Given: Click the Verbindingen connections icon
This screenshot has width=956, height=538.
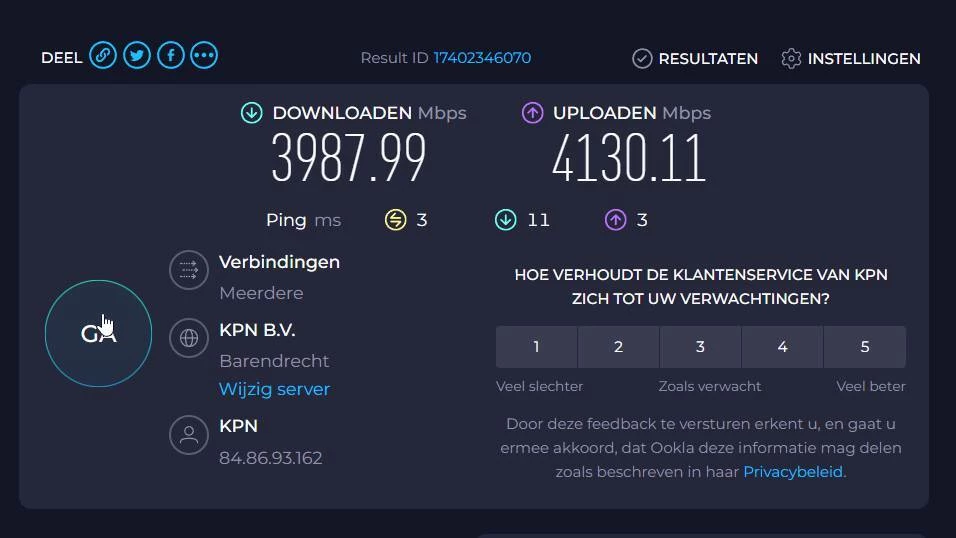Looking at the screenshot, I should point(189,270).
